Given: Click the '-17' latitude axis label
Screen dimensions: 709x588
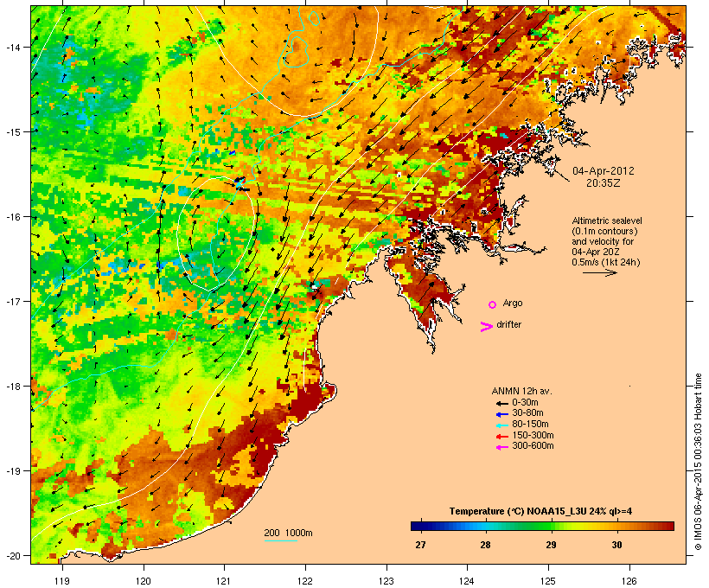Looking at the screenshot, I should pyautogui.click(x=12, y=301).
